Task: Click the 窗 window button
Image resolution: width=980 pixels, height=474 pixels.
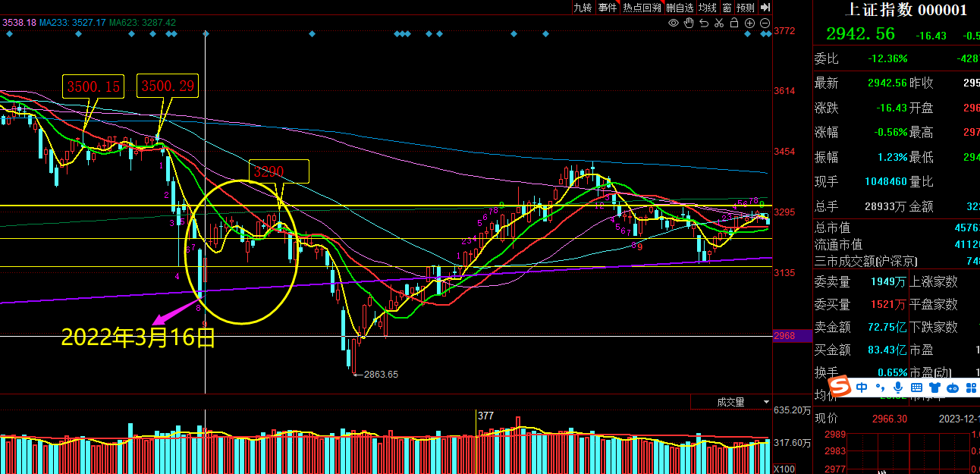Action: [x=727, y=8]
